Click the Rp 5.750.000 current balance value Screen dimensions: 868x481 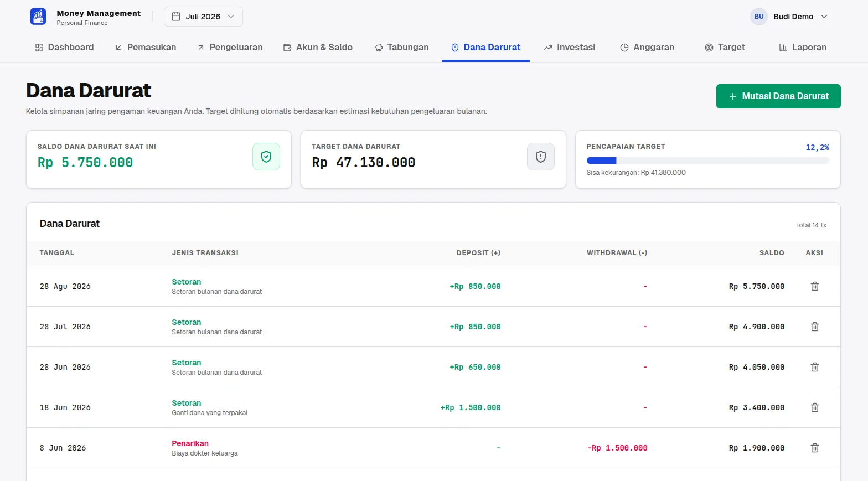click(85, 163)
